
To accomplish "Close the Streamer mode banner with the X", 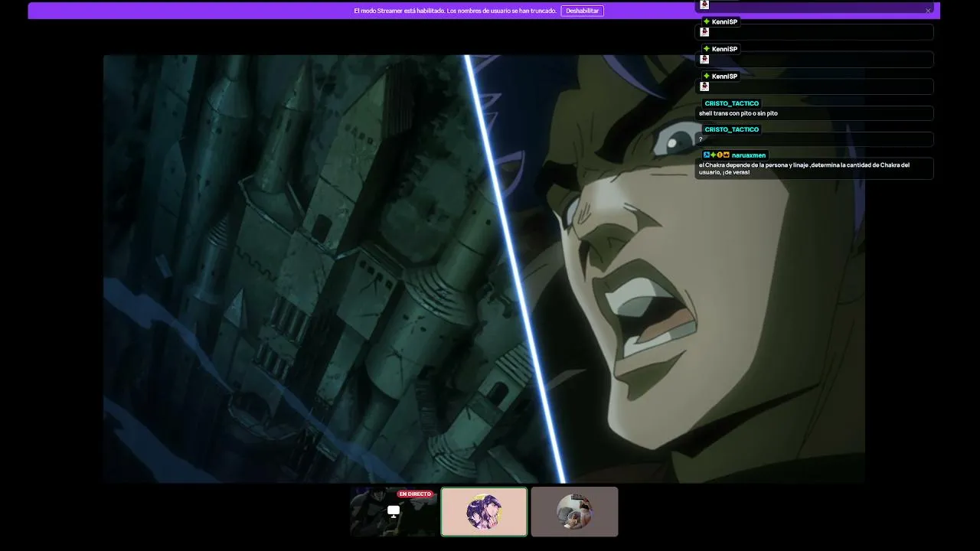I will click(x=928, y=11).
